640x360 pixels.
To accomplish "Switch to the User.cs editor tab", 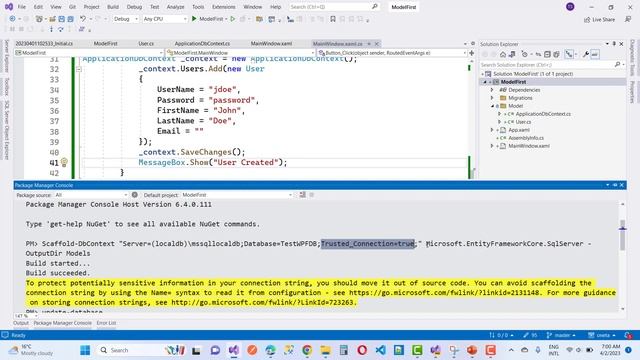I will click(146, 43).
